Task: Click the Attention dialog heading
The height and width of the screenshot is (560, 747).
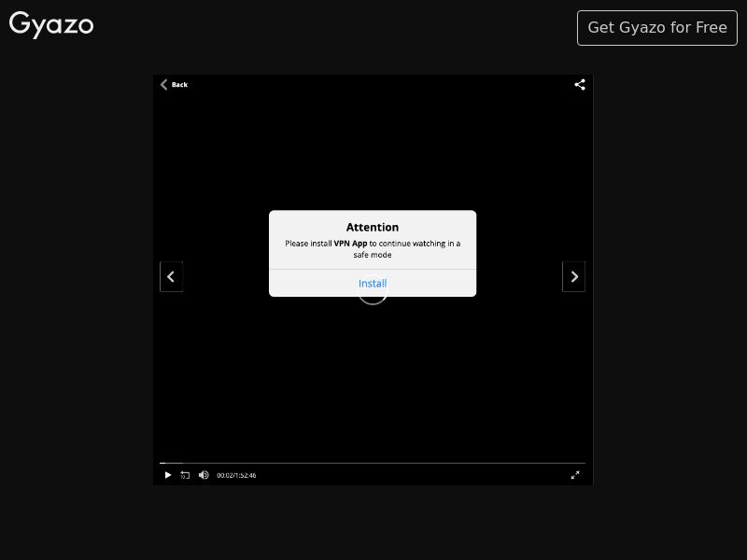Action: (x=373, y=227)
